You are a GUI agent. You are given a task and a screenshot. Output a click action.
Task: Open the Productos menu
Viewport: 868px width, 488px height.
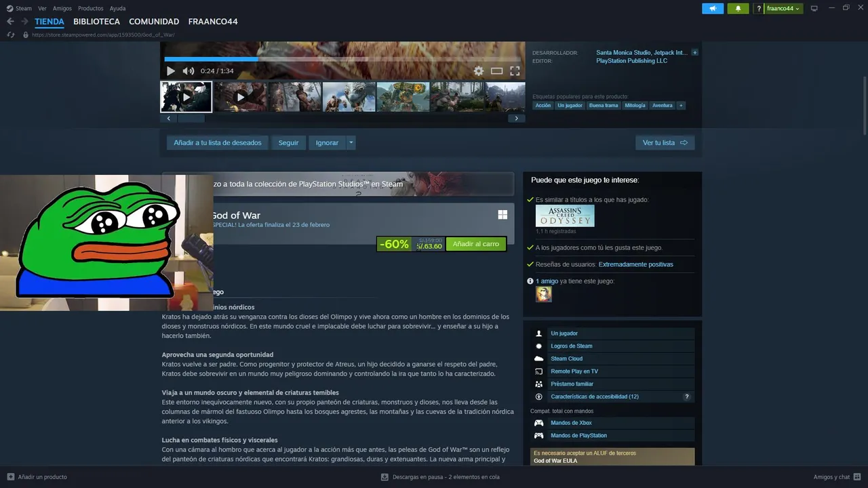point(91,8)
